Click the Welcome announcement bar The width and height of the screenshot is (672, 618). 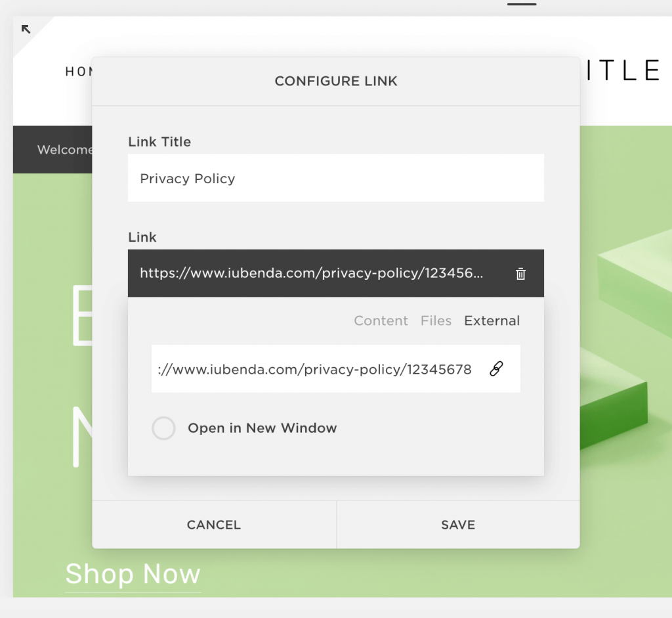pos(52,150)
